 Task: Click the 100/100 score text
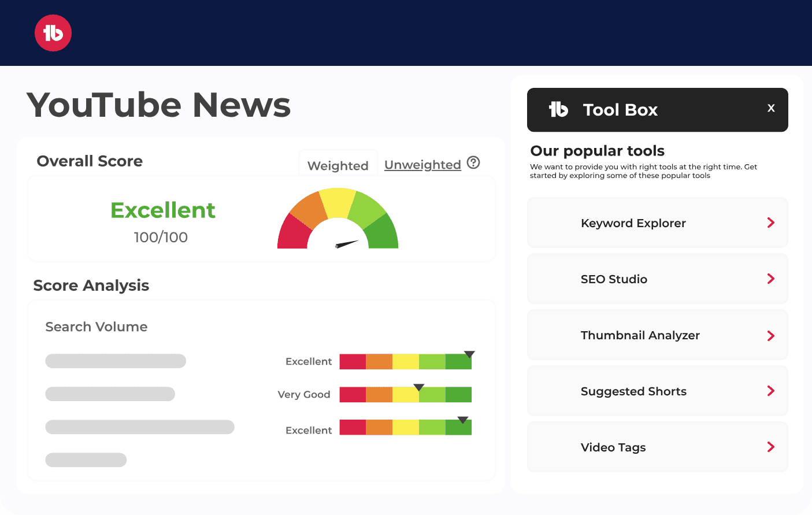162,237
